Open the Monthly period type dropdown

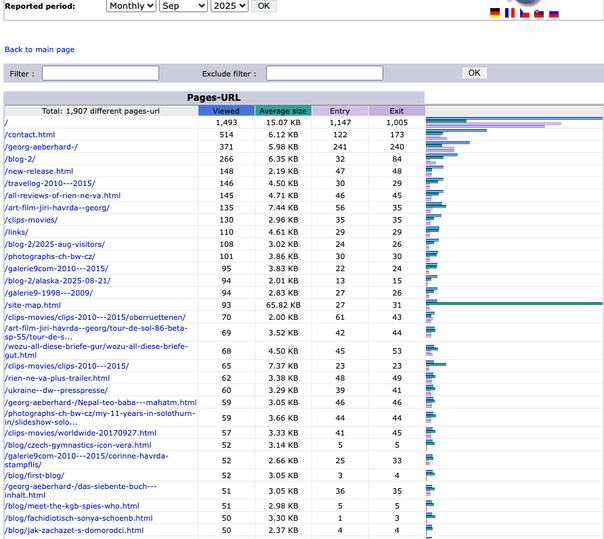click(132, 6)
